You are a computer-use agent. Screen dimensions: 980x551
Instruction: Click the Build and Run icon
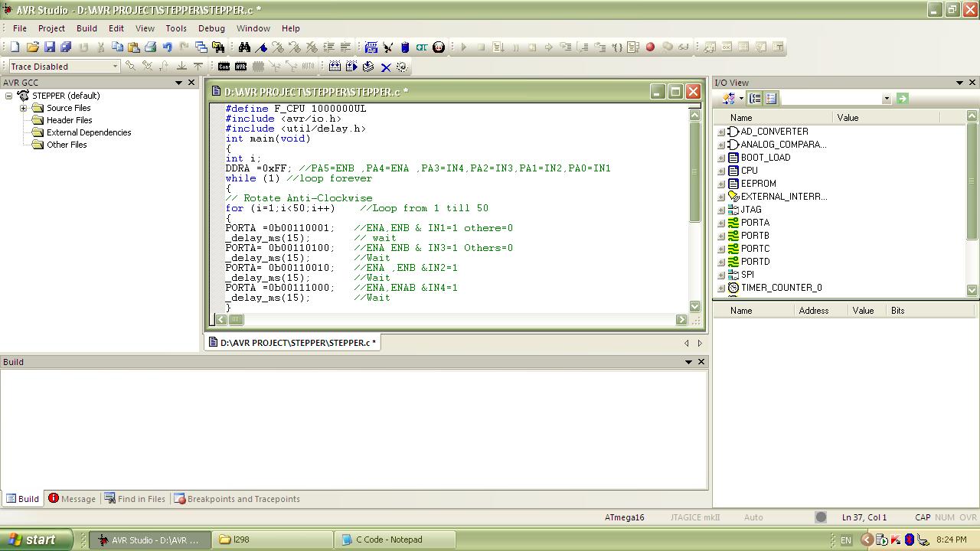(x=351, y=67)
